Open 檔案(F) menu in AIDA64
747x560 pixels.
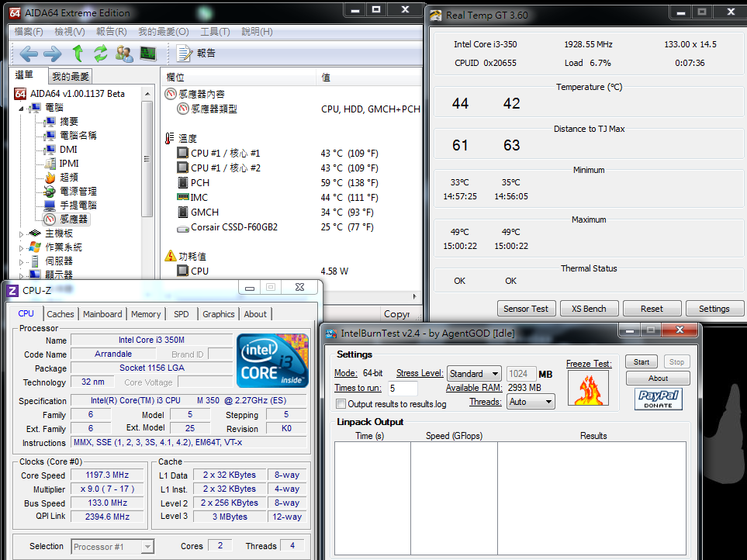[x=29, y=32]
